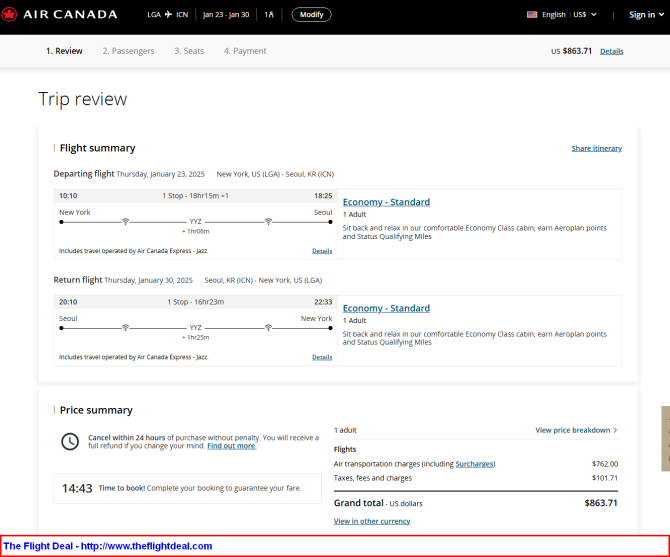The image size is (670, 557).
Task: Click the YYZ stop on departing flight
Action: [x=196, y=221]
